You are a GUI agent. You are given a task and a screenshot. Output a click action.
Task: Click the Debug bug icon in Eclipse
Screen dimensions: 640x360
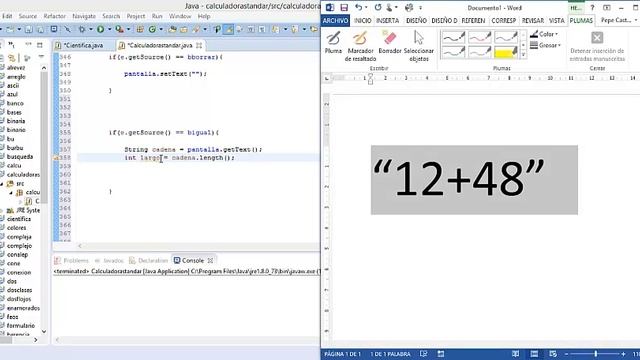click(82, 29)
